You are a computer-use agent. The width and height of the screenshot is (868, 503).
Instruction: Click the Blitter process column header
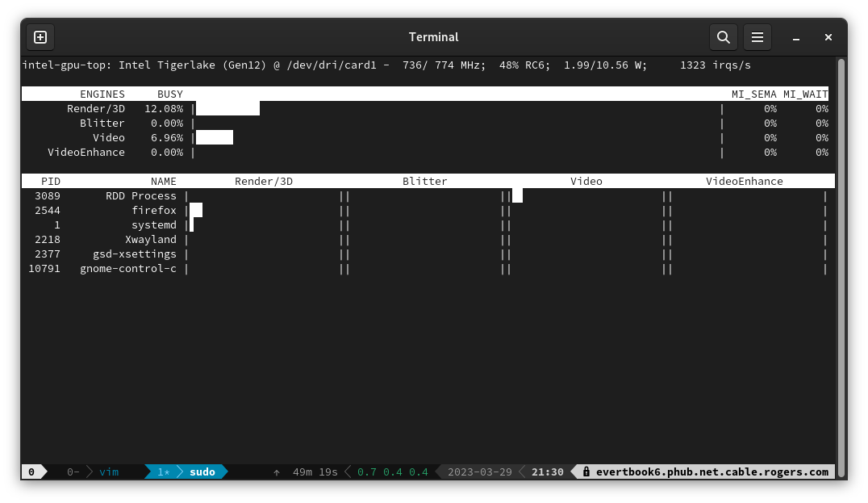click(x=424, y=181)
